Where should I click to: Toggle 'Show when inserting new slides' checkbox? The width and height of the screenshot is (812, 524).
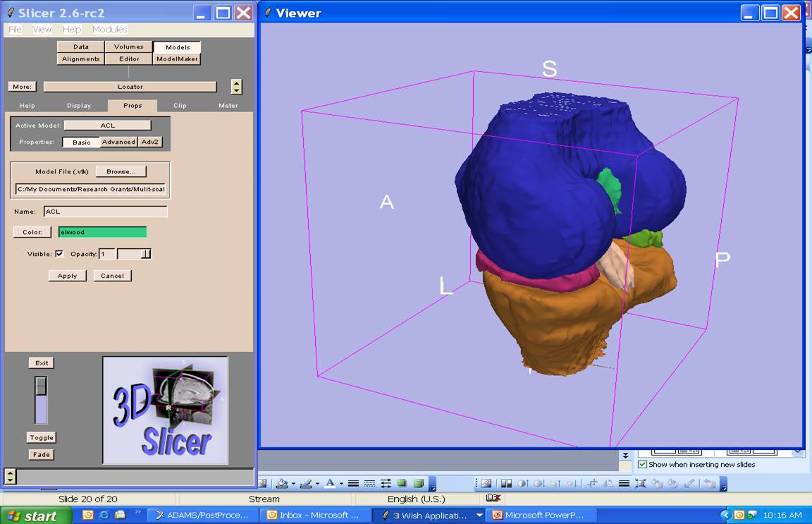pyautogui.click(x=642, y=465)
